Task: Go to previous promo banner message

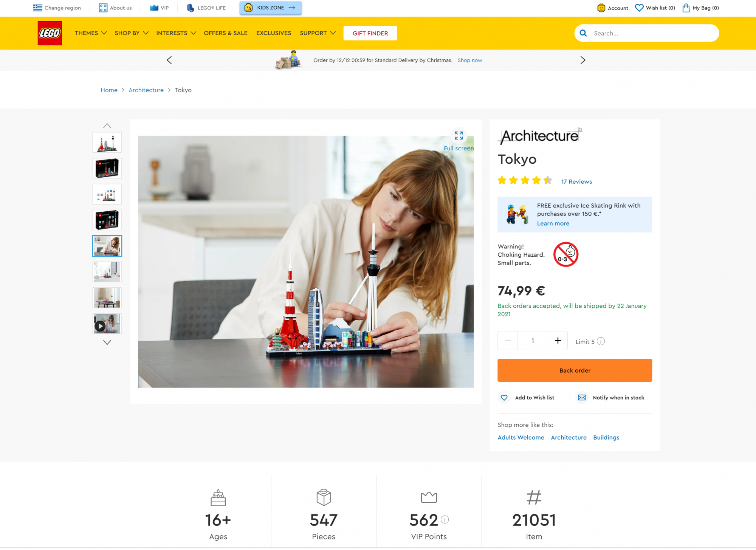Action: click(x=169, y=60)
